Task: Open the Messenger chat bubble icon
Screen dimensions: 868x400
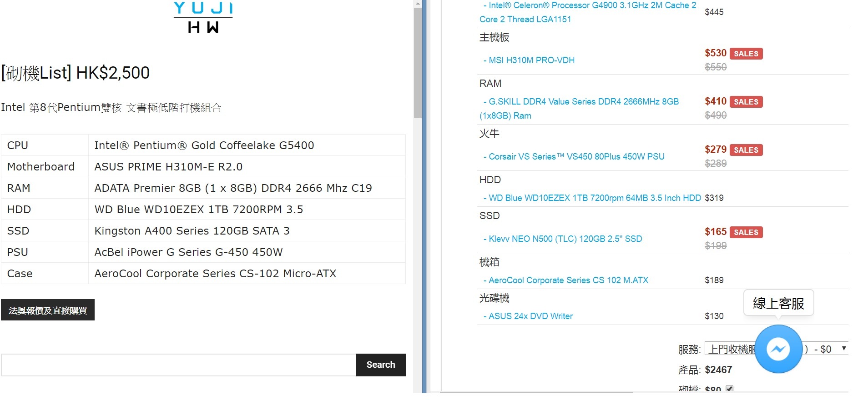Action: click(x=778, y=349)
